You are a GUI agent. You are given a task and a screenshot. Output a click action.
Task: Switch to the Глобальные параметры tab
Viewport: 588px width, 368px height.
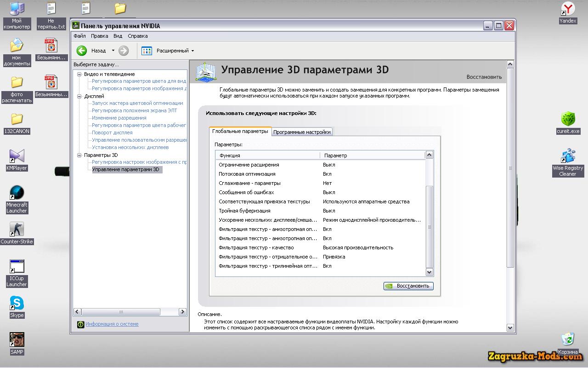tap(240, 131)
